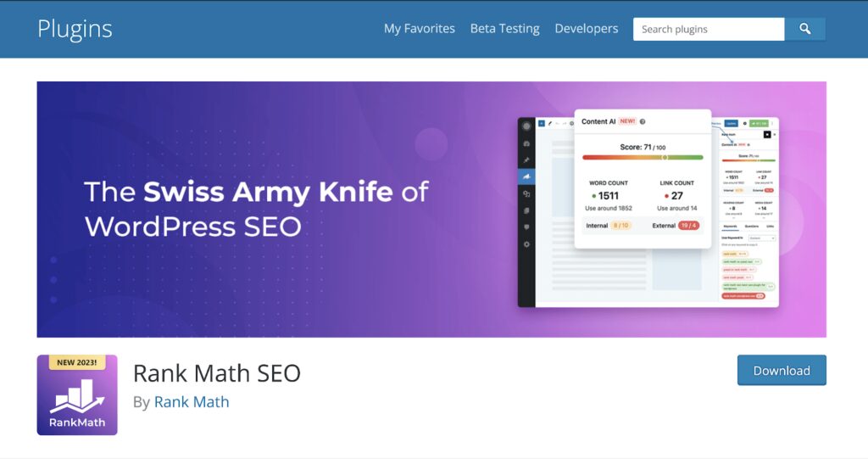The width and height of the screenshot is (868, 459).
Task: Download the Rank Math SEO plugin
Action: click(x=782, y=370)
